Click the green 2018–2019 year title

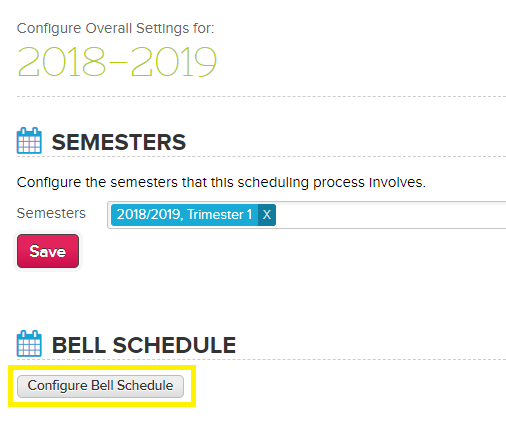(x=117, y=61)
